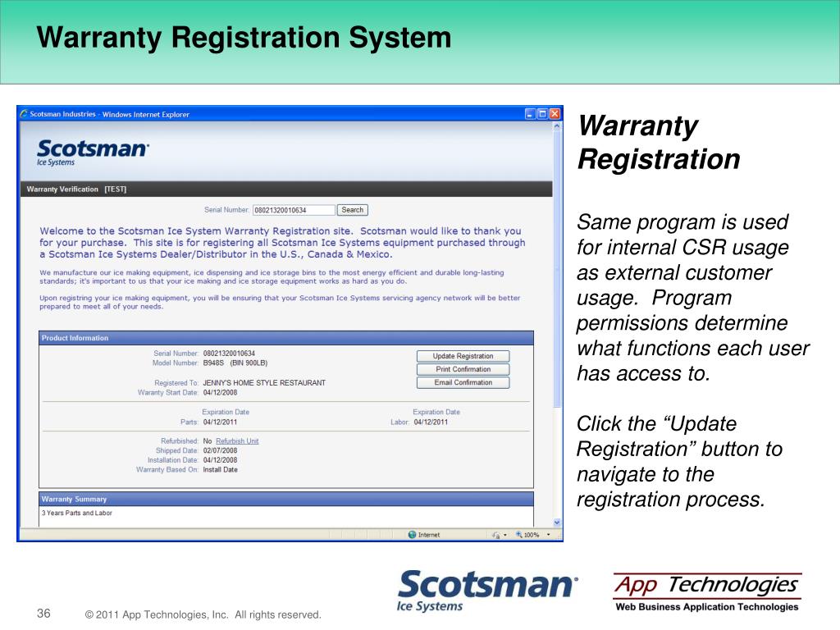Click the Internet Explorer icon in title bar
Viewport: 840px width, 630px height.
tap(24, 113)
